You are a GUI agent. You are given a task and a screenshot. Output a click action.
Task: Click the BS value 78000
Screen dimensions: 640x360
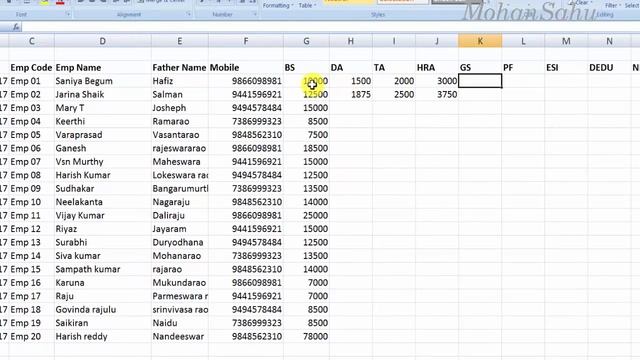(x=306, y=336)
